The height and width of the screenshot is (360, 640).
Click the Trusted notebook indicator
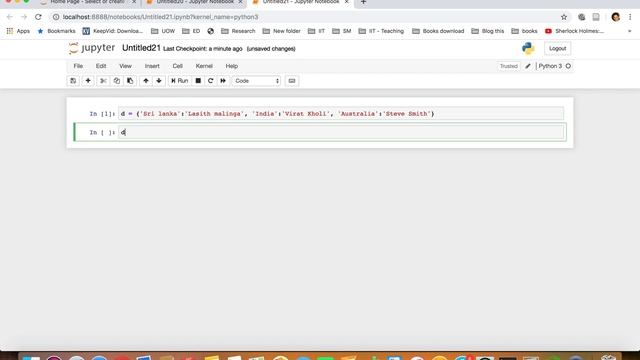point(509,66)
